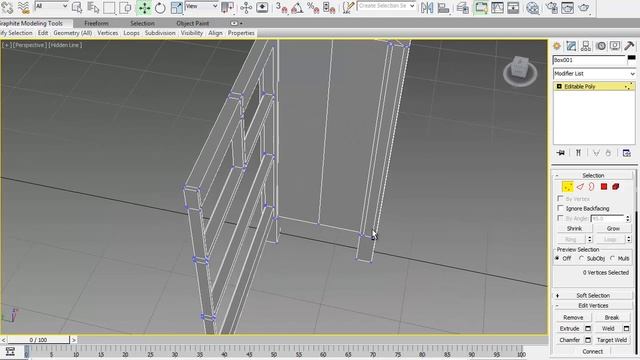Image resolution: width=640 pixels, height=360 pixels.
Task: Switch to the Selection ribbon tab
Action: [x=142, y=23]
